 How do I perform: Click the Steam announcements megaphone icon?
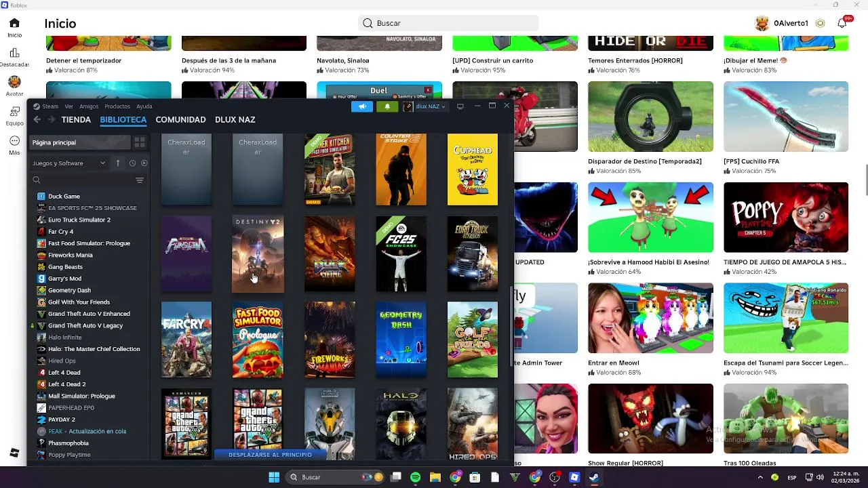coord(362,106)
